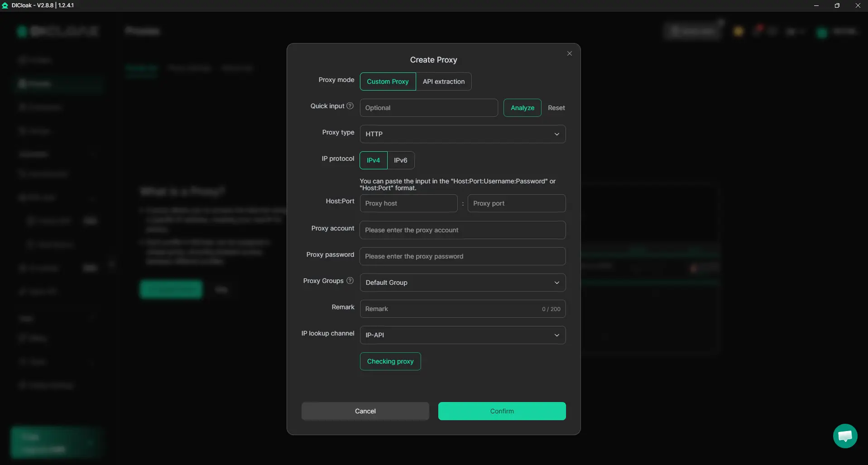The width and height of the screenshot is (868, 465).
Task: Close the Create Proxy dialog
Action: tap(569, 53)
